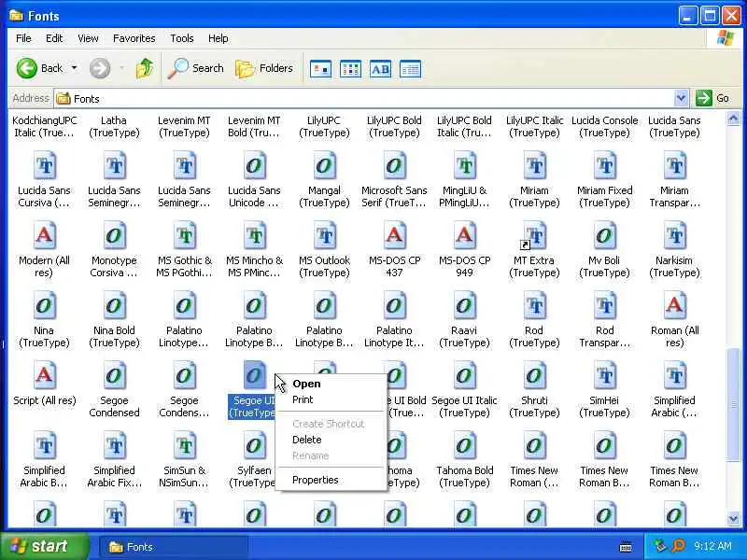
Task: List fonts by similarity (AB icon)
Action: point(380,69)
